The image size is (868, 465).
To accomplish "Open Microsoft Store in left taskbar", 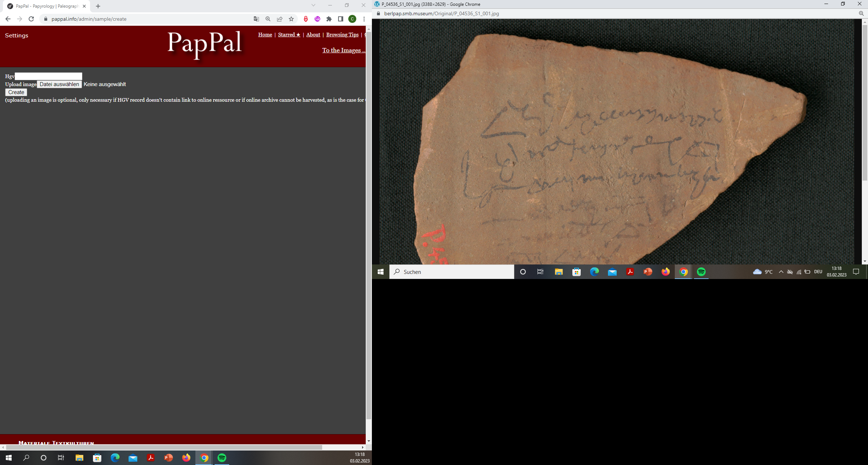I will tap(97, 458).
